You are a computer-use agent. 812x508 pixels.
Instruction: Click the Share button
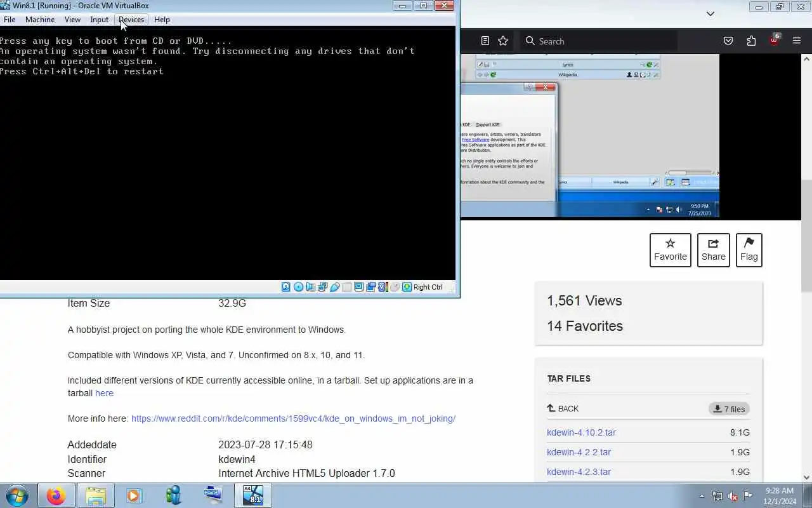714,250
